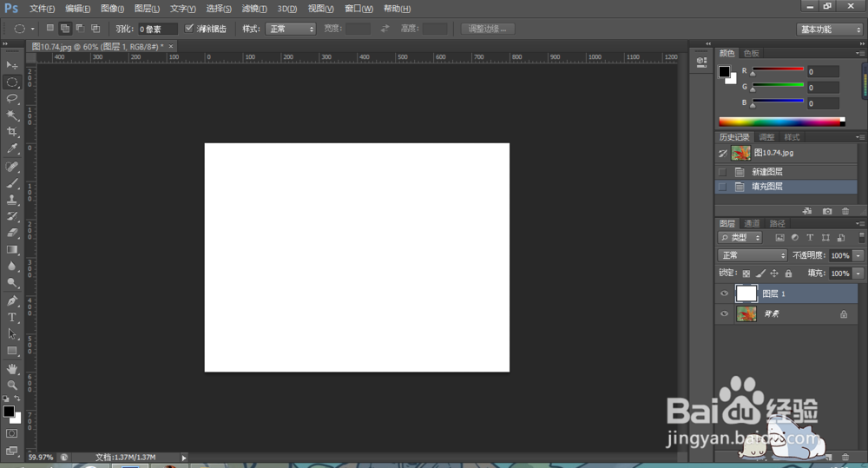
Task: Open the 图像 menu
Action: click(112, 9)
